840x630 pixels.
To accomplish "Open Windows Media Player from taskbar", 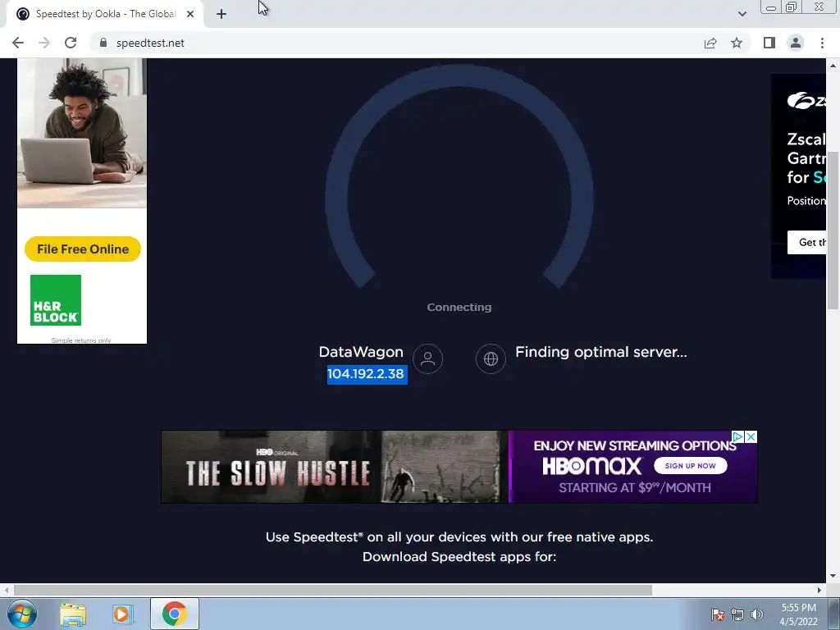I will click(123, 614).
